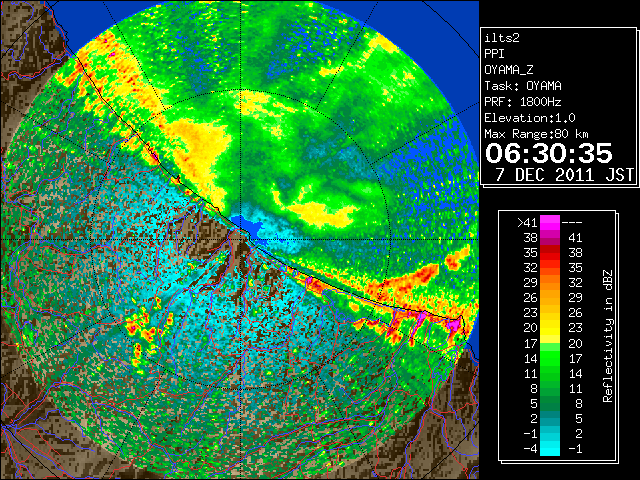Viewport: 640px width, 480px height.
Task: Select the 'PPI' scan type text
Action: [494, 54]
